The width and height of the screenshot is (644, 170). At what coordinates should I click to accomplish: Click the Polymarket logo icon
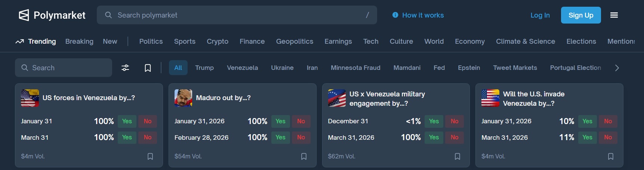[24, 15]
